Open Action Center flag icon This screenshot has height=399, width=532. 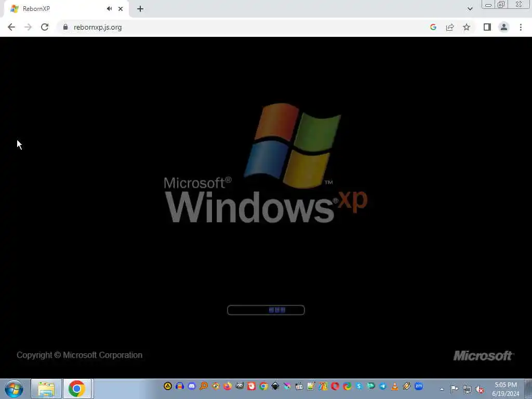pos(454,389)
